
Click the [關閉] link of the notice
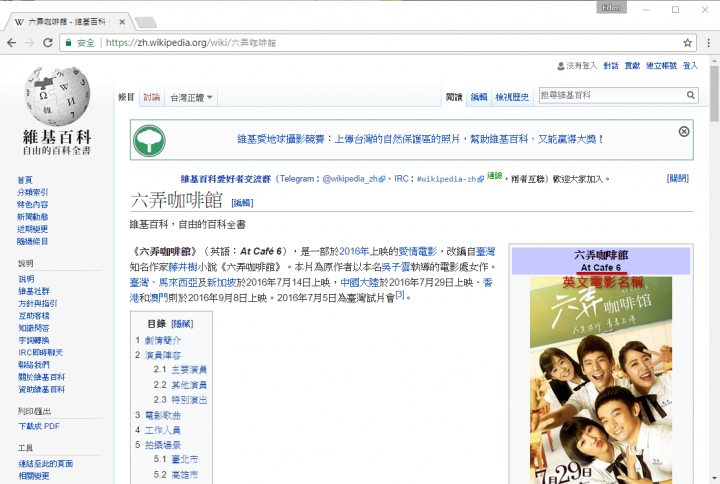pyautogui.click(x=678, y=178)
